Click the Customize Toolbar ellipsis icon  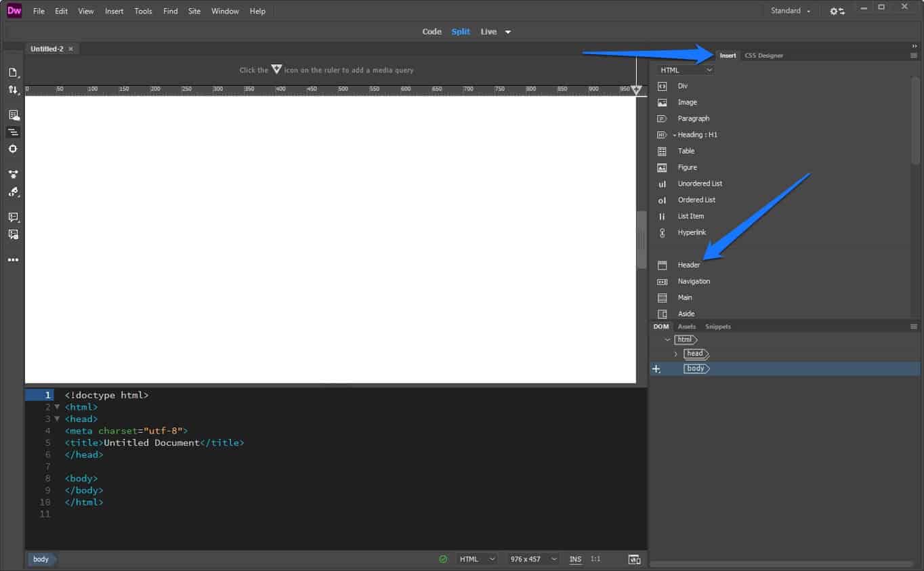pyautogui.click(x=13, y=259)
